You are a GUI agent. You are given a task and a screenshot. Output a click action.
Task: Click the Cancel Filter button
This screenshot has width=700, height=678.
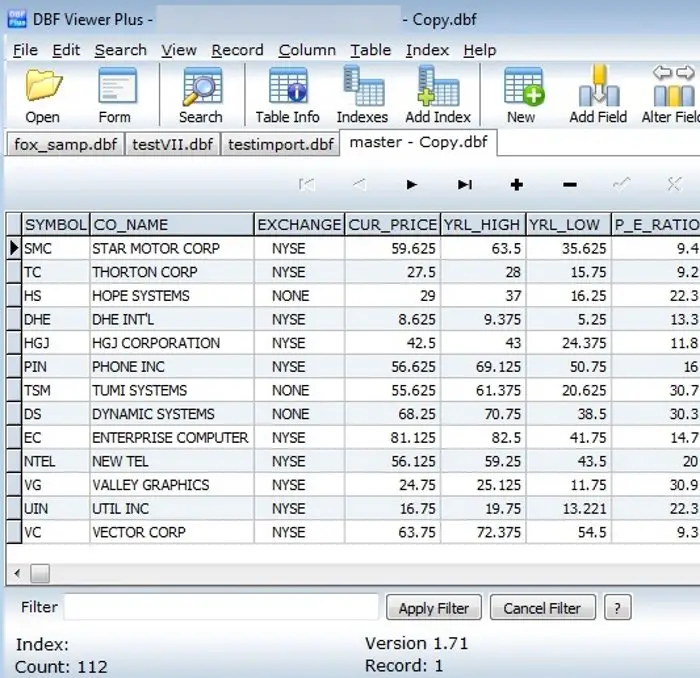click(542, 607)
